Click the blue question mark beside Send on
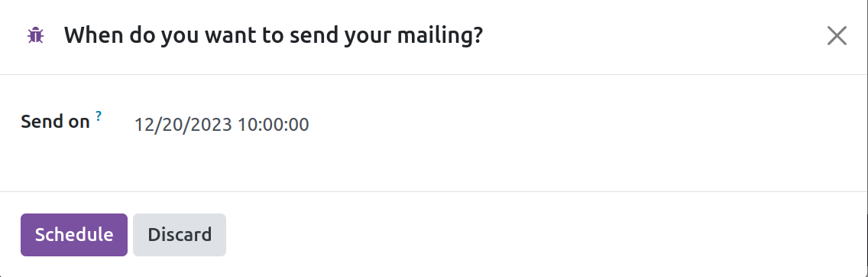 tap(98, 116)
